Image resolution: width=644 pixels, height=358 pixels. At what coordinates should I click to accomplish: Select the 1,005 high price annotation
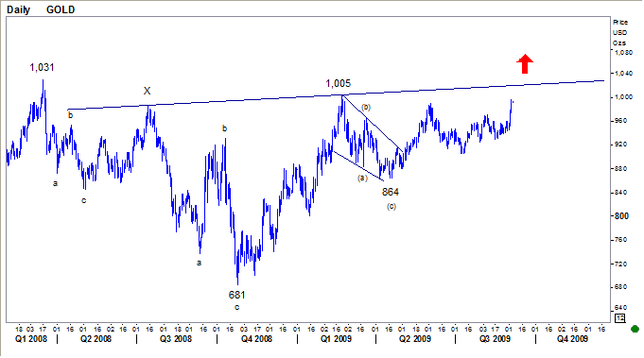[338, 84]
